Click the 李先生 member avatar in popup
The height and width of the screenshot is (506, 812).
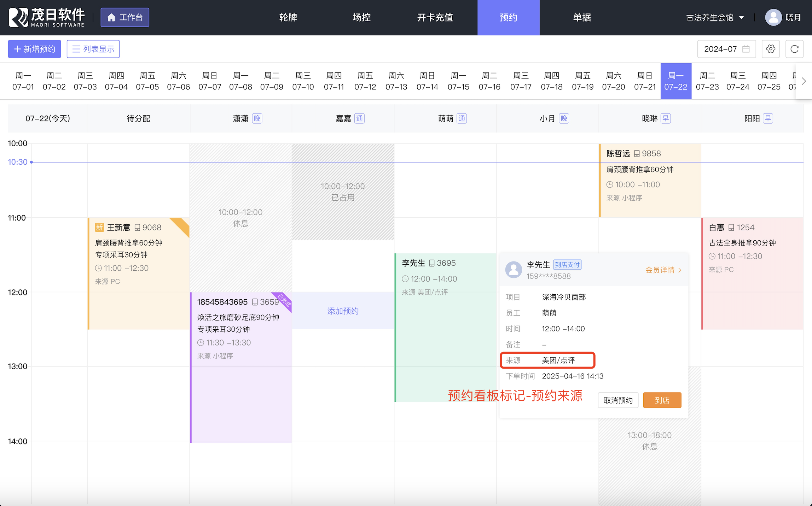click(514, 270)
